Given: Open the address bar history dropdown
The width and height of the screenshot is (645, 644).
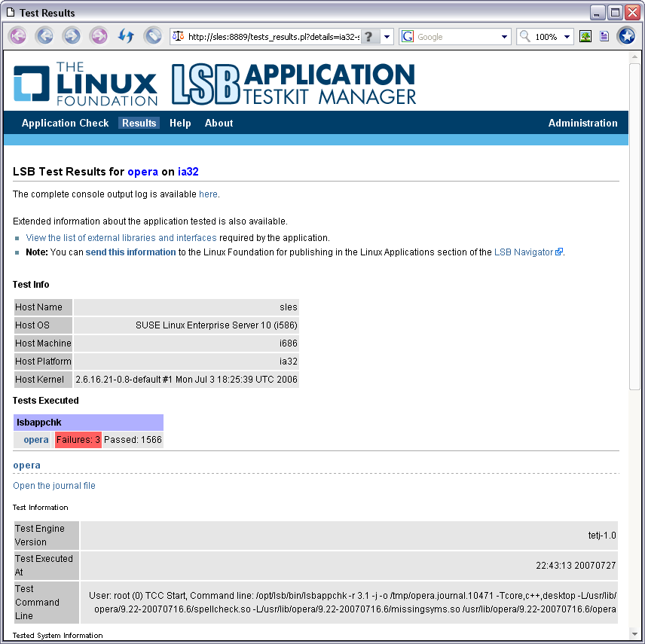Looking at the screenshot, I should point(387,37).
